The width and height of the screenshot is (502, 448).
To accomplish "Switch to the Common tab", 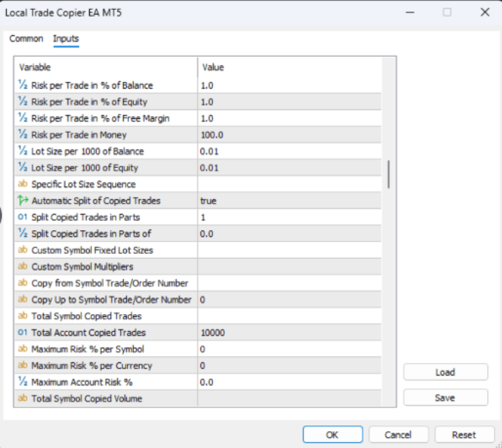I will click(x=26, y=39).
